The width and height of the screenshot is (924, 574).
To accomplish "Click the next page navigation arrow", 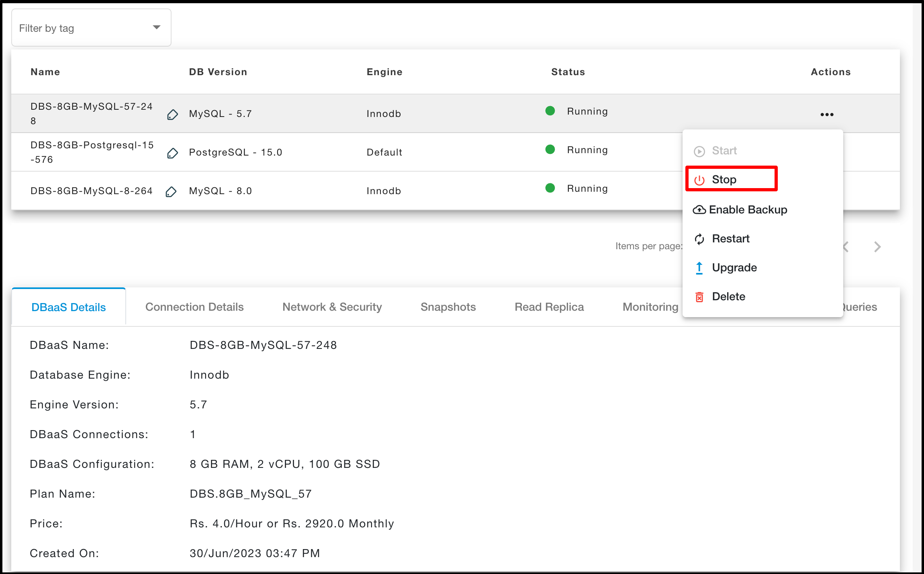I will tap(878, 246).
